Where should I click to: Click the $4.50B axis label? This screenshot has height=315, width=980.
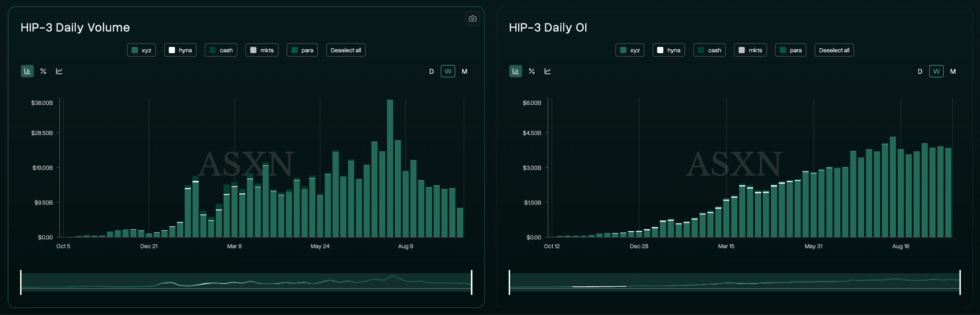(x=532, y=133)
